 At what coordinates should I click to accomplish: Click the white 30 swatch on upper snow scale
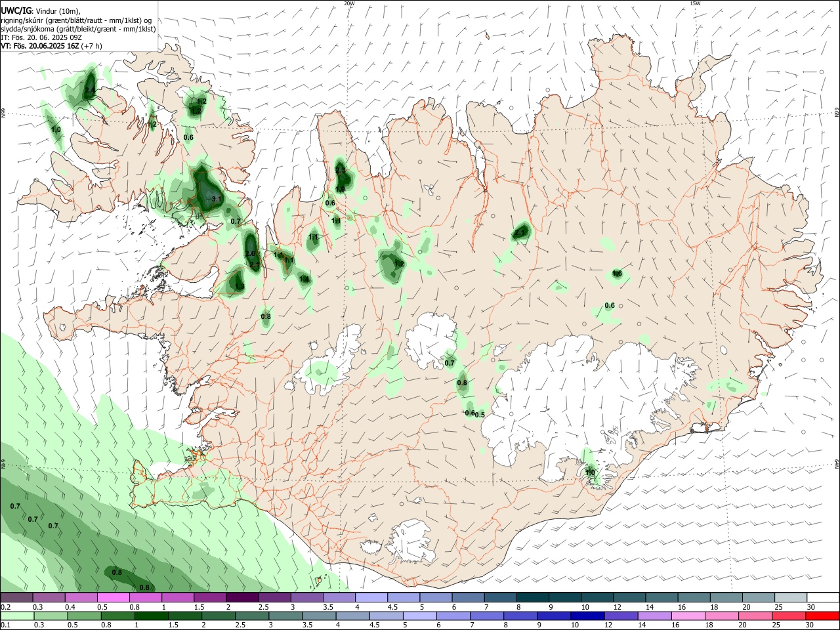coord(823,597)
